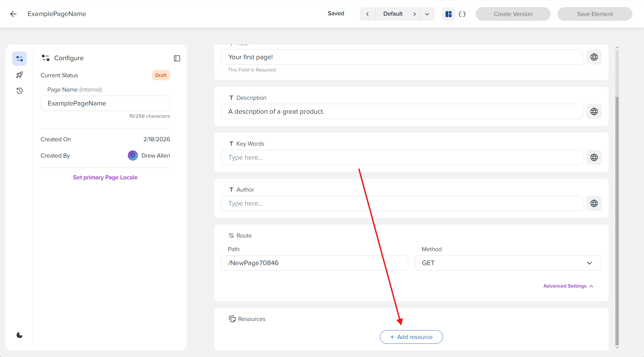
Task: Add a resource to the page
Action: 411,337
